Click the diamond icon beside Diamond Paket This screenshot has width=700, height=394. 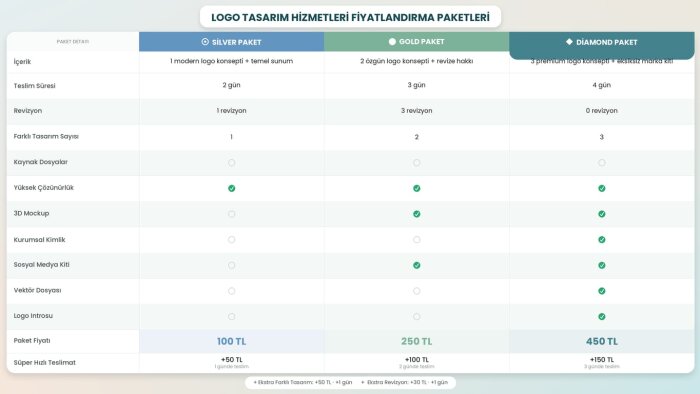pos(569,41)
